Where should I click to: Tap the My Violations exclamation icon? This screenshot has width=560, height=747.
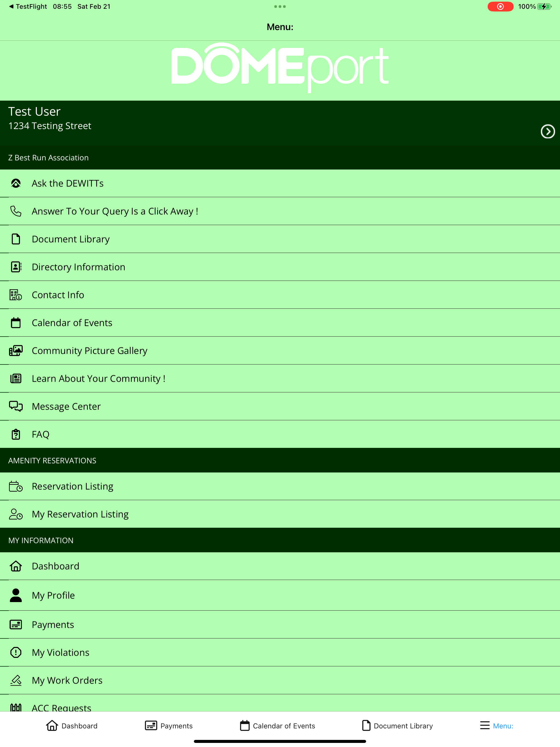click(x=16, y=652)
